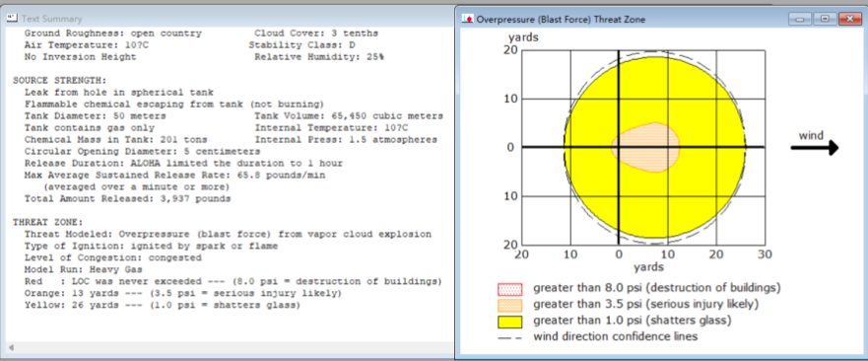Click the left arrow of the Text Summary horizontal scrollbar

11,348
